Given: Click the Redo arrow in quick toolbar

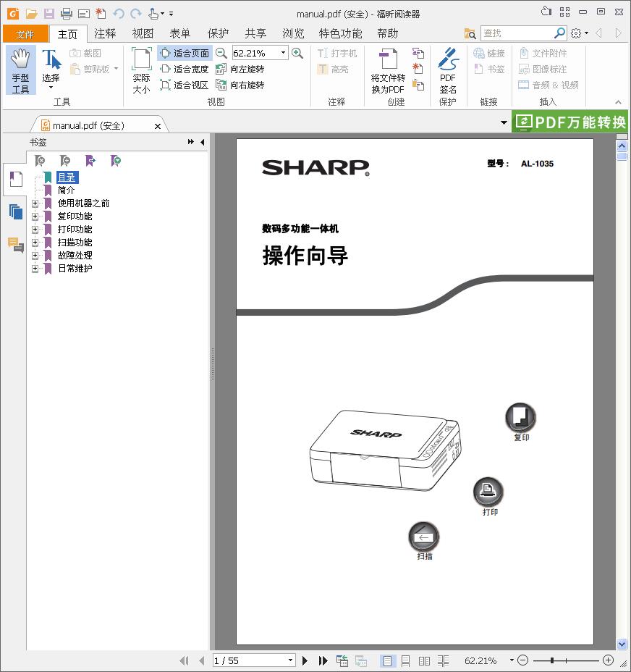Looking at the screenshot, I should [136, 14].
